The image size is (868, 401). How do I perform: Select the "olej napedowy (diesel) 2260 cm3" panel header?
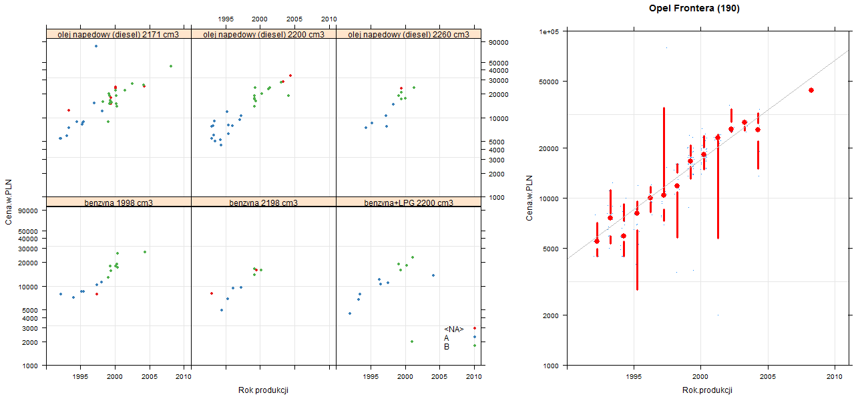point(409,34)
